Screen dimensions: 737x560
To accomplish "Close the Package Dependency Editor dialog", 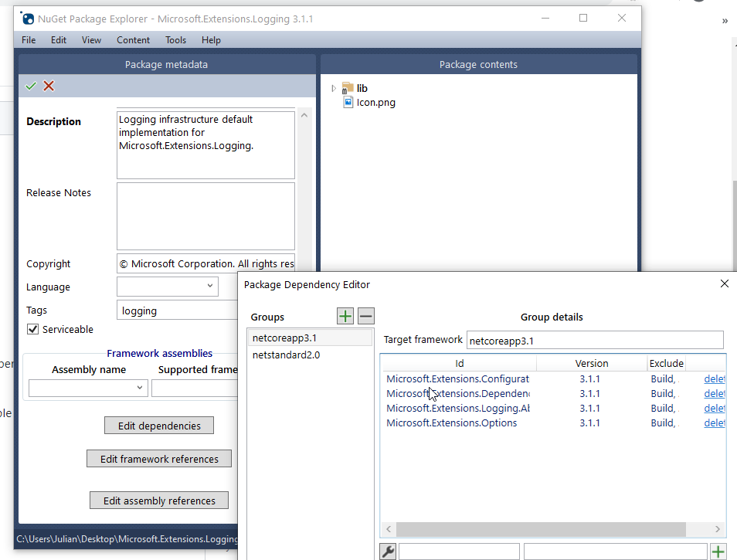I will click(x=725, y=283).
